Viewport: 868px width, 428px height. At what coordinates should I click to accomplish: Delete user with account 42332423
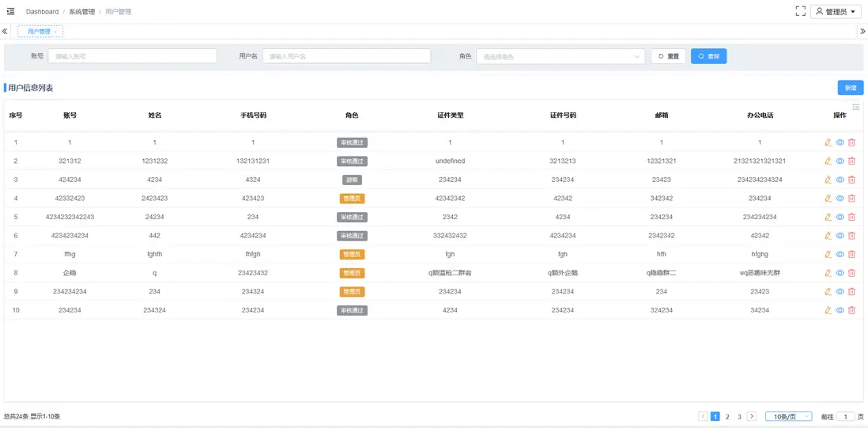851,199
